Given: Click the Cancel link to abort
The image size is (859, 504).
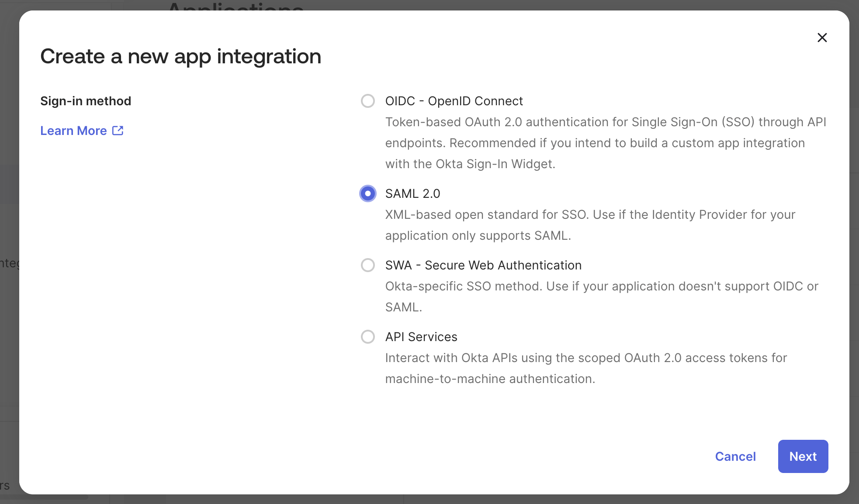Looking at the screenshot, I should (735, 456).
